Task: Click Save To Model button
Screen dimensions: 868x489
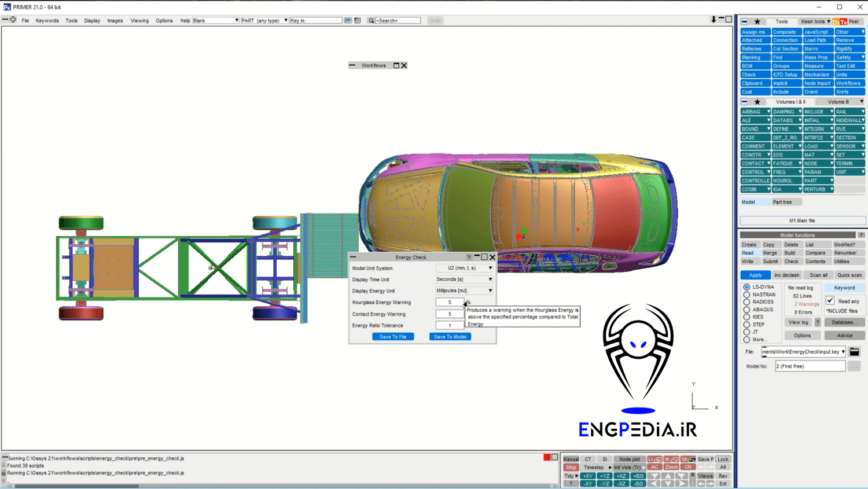Action: pos(450,337)
